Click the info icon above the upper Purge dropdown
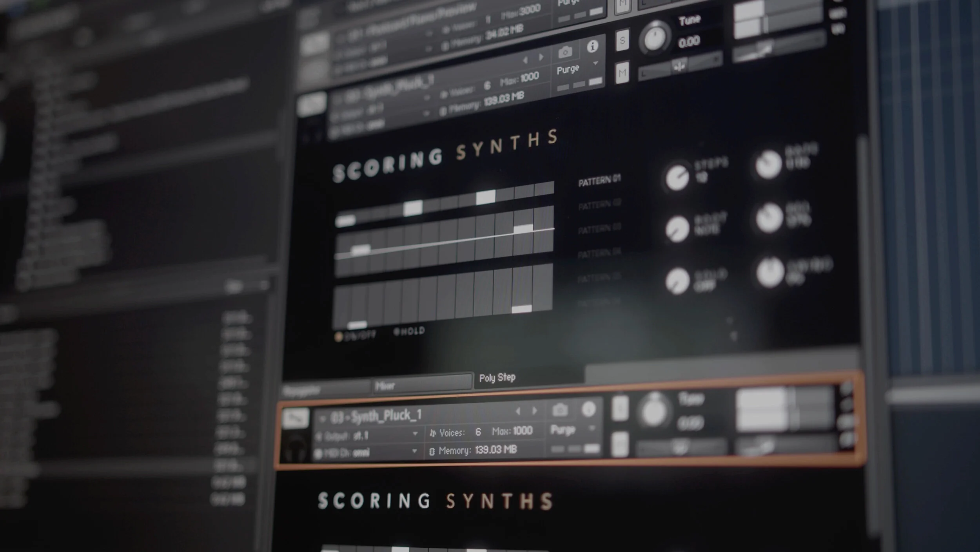 click(592, 46)
